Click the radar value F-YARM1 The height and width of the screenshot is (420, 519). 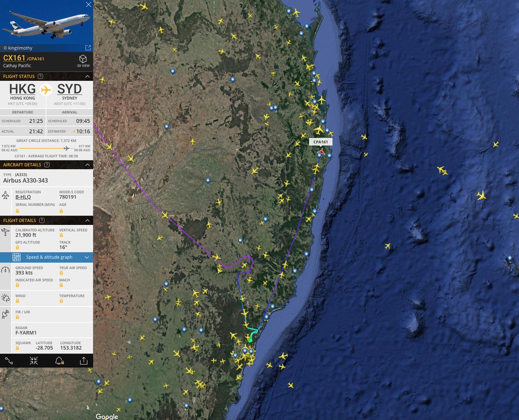pyautogui.click(x=26, y=333)
